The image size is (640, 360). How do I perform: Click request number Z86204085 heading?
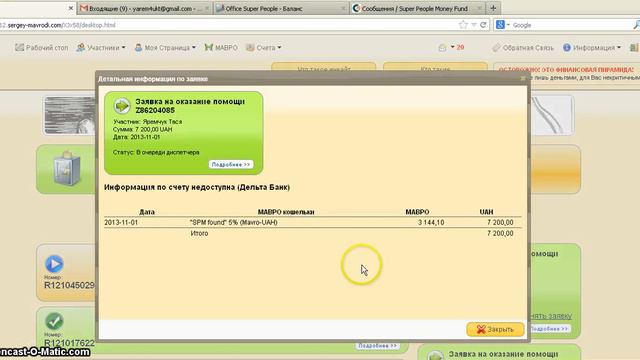pyautogui.click(x=155, y=110)
